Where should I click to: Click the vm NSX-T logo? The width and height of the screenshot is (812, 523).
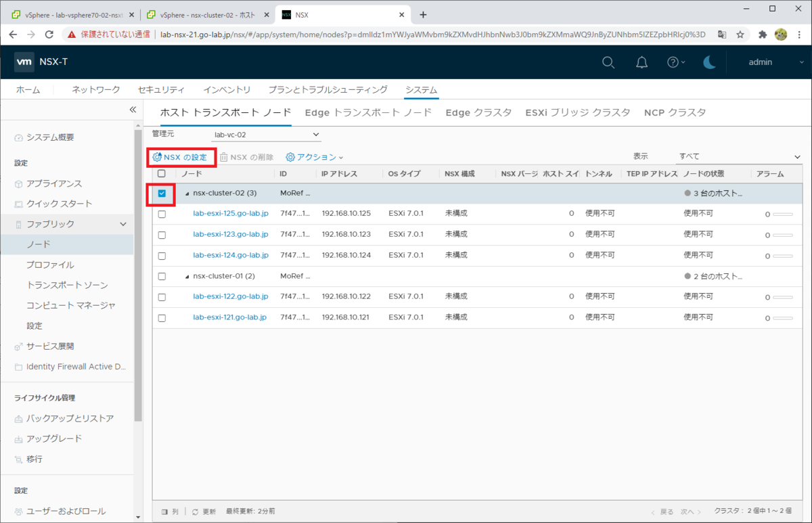pos(41,62)
